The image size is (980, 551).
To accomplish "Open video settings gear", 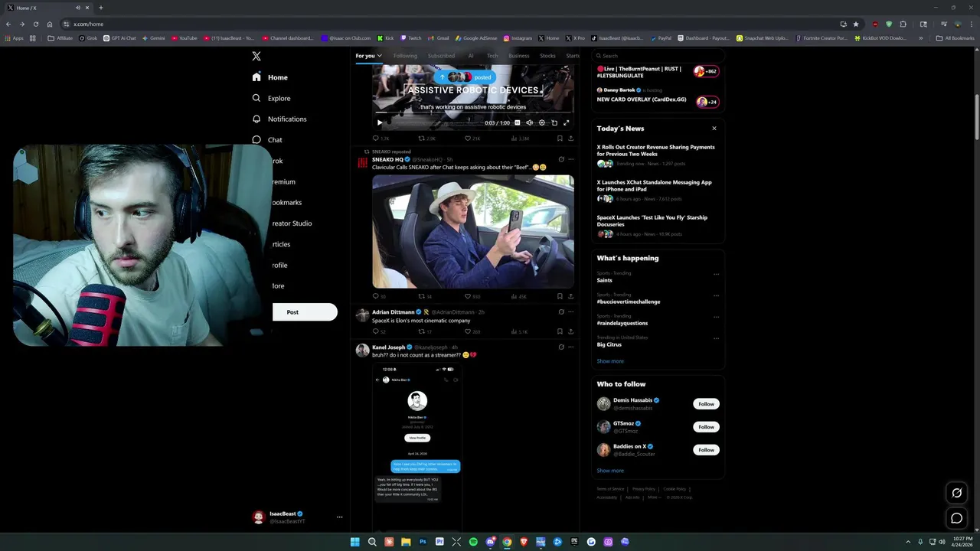I will point(541,122).
